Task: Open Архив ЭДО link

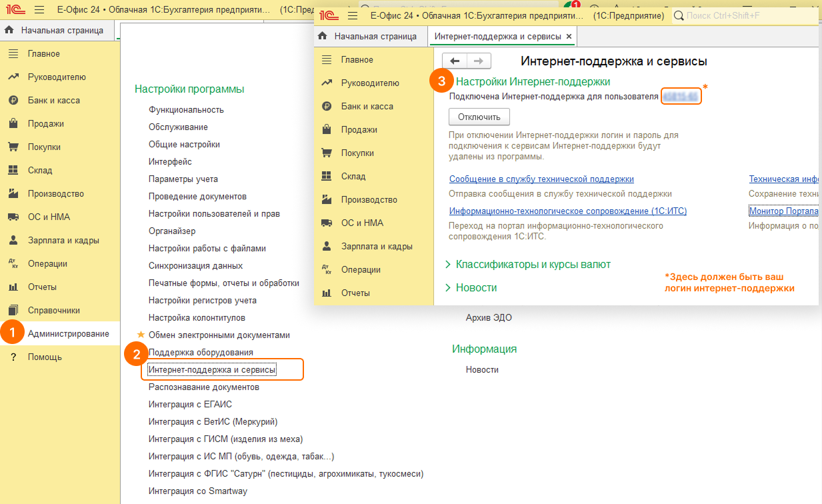Action: point(489,318)
